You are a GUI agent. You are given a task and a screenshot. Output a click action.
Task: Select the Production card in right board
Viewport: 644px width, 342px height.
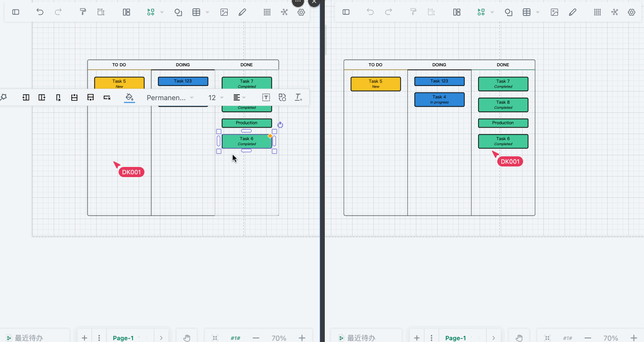[503, 123]
